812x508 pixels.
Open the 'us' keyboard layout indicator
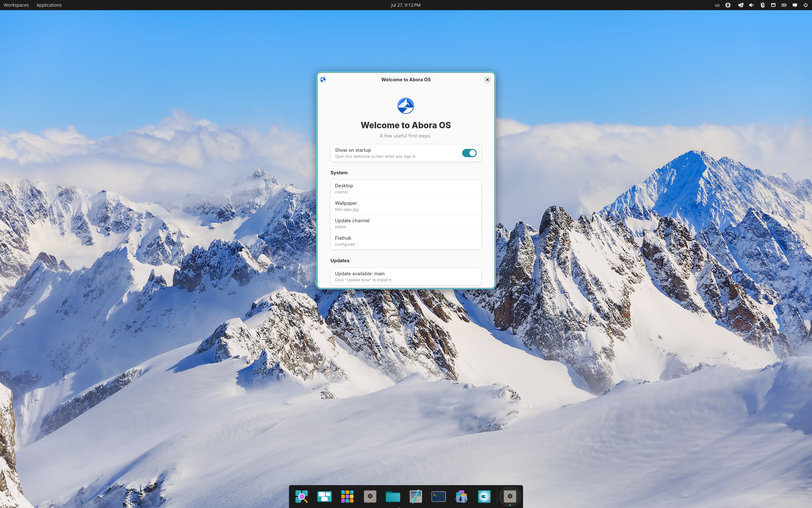[x=717, y=5]
